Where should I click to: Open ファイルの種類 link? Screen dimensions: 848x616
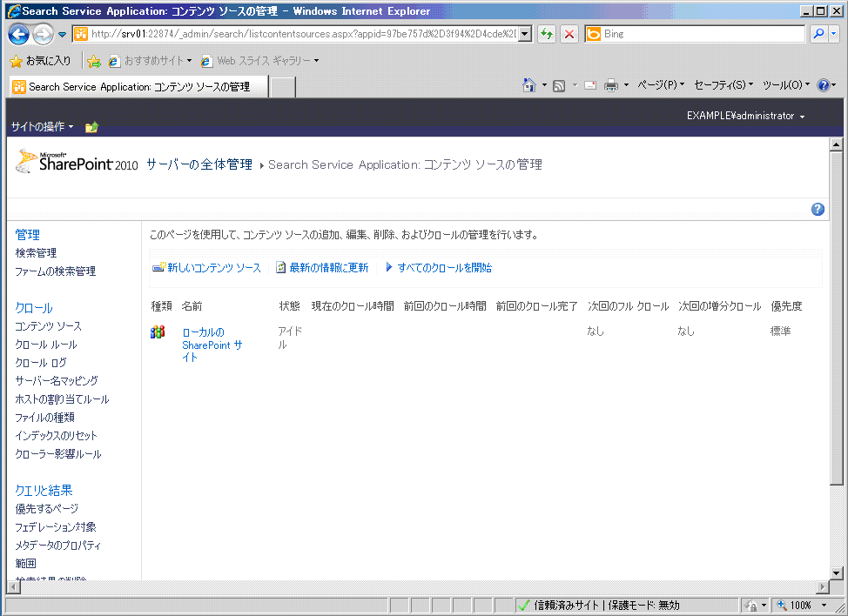(x=45, y=418)
